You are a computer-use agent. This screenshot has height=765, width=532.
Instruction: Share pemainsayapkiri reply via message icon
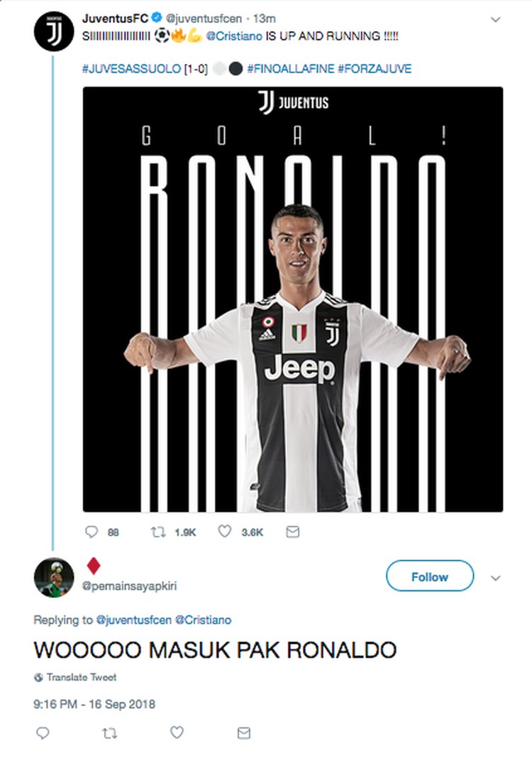coord(244,733)
